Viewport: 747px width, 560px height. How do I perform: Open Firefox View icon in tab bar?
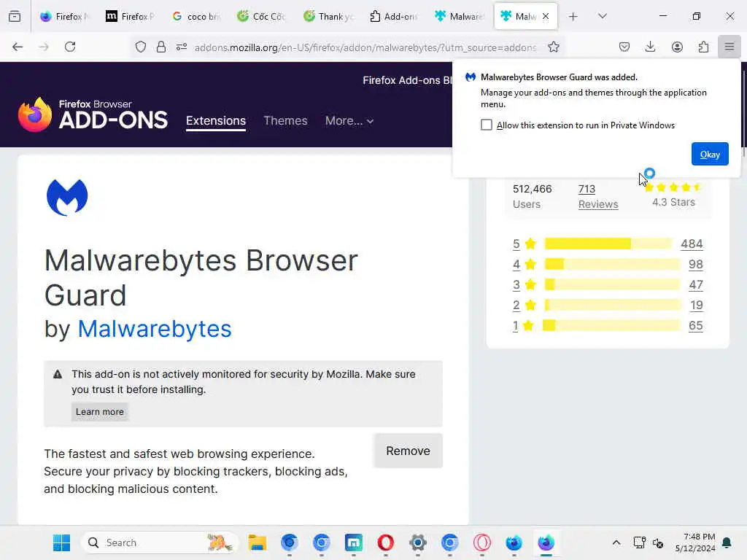(x=15, y=16)
